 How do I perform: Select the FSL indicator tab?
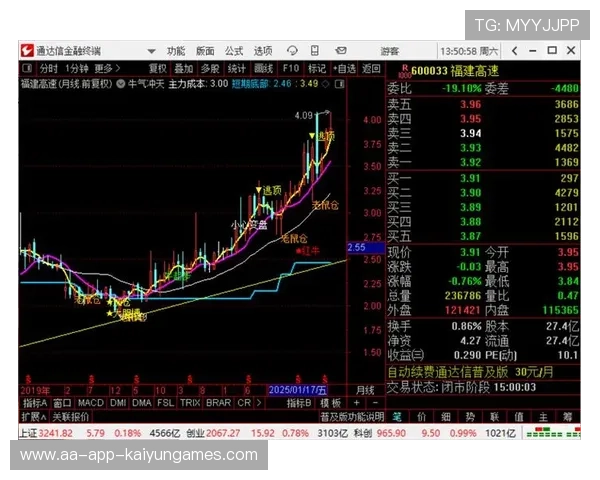165,403
